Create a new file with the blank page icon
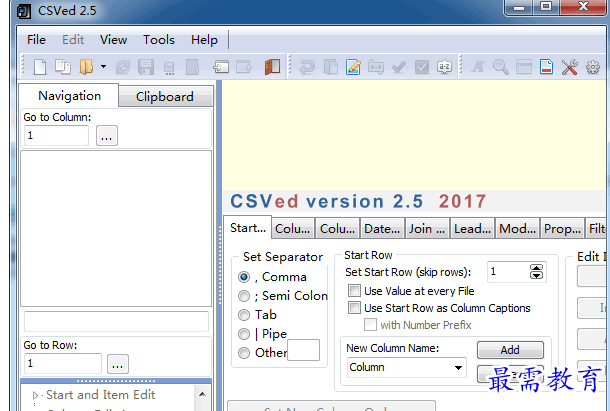Viewport: 610px width, 411px height. (x=40, y=67)
